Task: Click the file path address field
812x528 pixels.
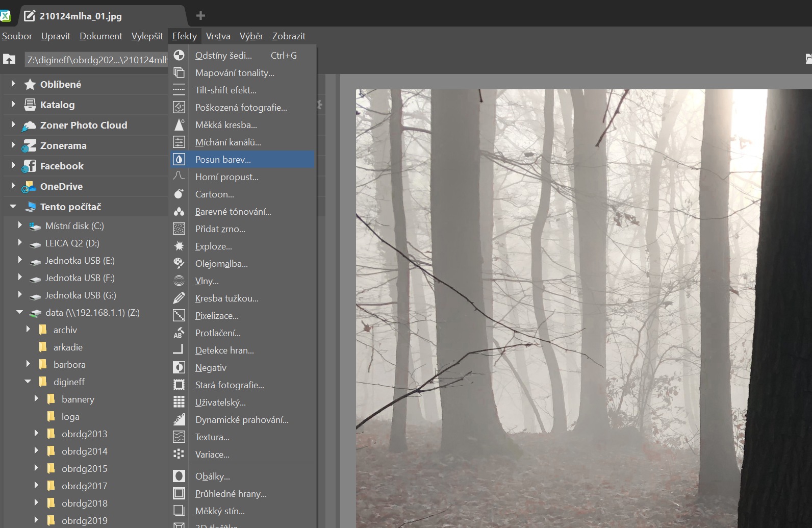Action: click(x=96, y=60)
